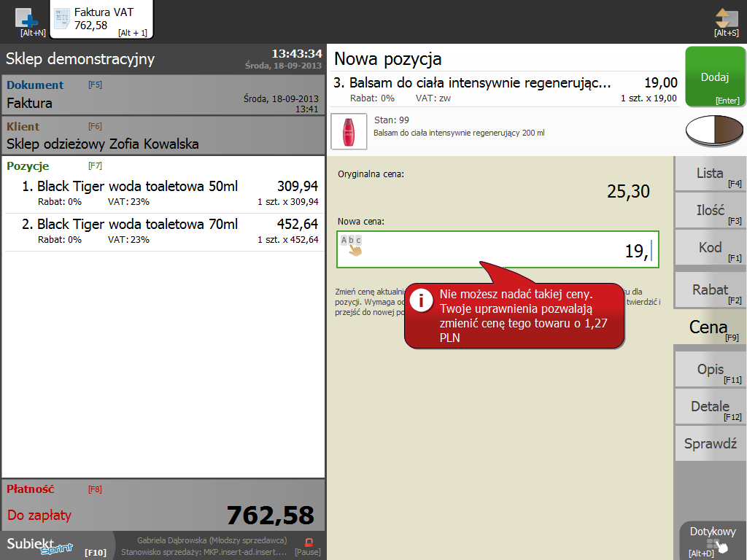Click the Abc on-screen keyboard icon

tap(352, 245)
